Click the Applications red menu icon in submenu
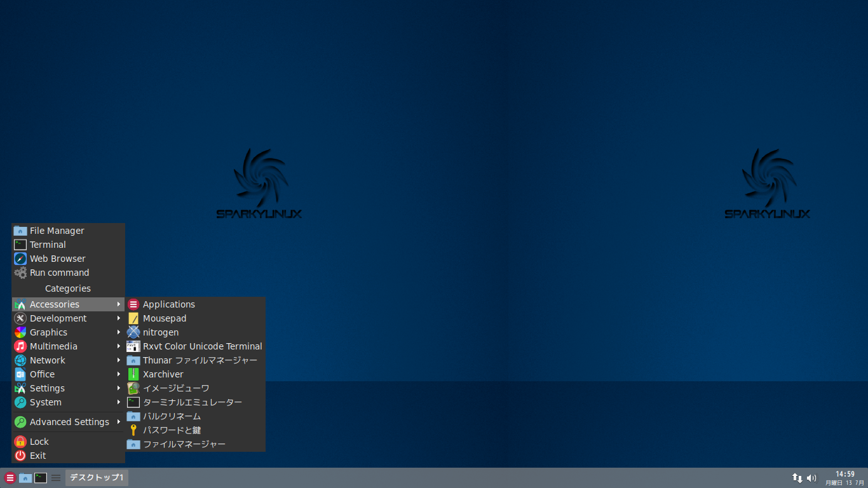The height and width of the screenshot is (488, 868). [133, 304]
